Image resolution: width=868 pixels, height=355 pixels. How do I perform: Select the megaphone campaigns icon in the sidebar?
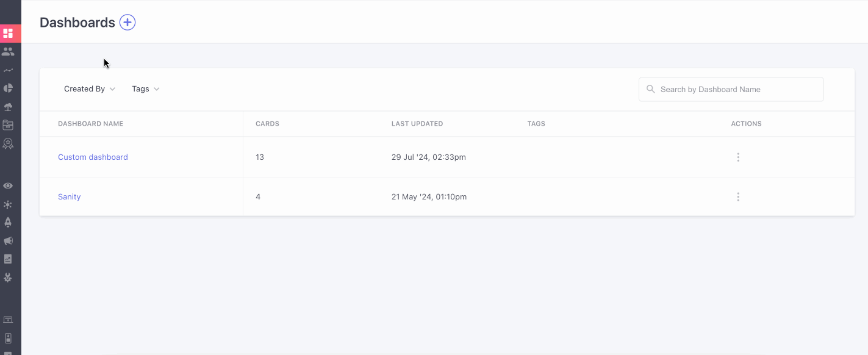[8, 241]
